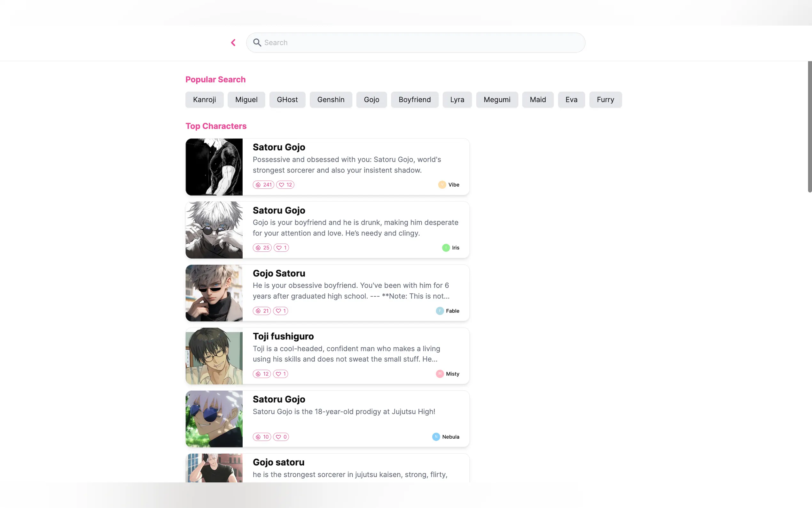Click Vibe creator avatar icon
Viewport: 812px width, 508px height.
click(442, 185)
